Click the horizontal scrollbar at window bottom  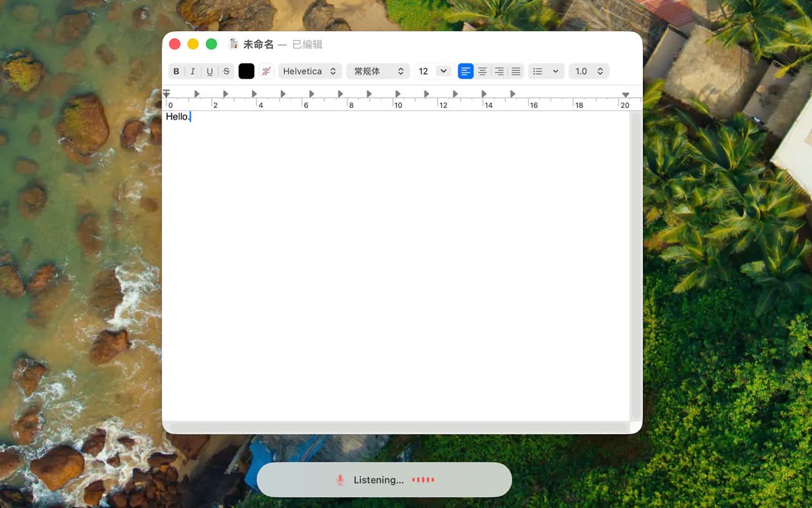click(398, 427)
